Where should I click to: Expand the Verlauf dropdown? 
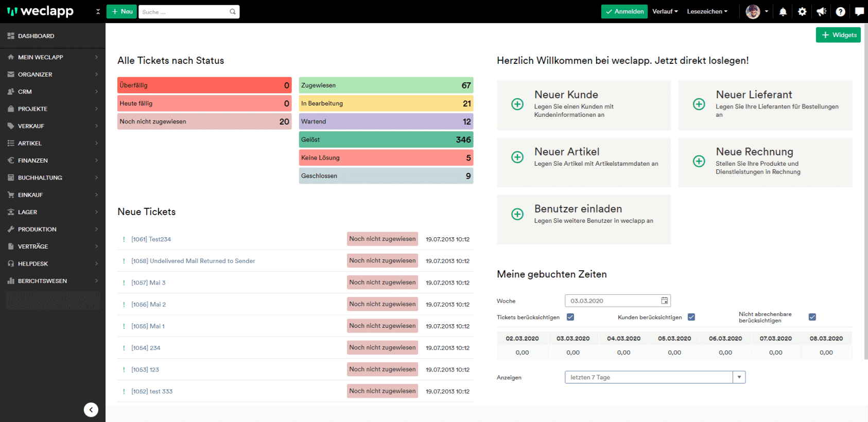[x=665, y=11]
